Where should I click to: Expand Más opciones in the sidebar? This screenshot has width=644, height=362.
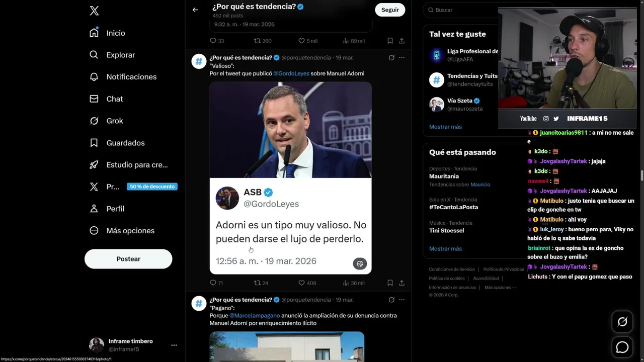coord(130,231)
